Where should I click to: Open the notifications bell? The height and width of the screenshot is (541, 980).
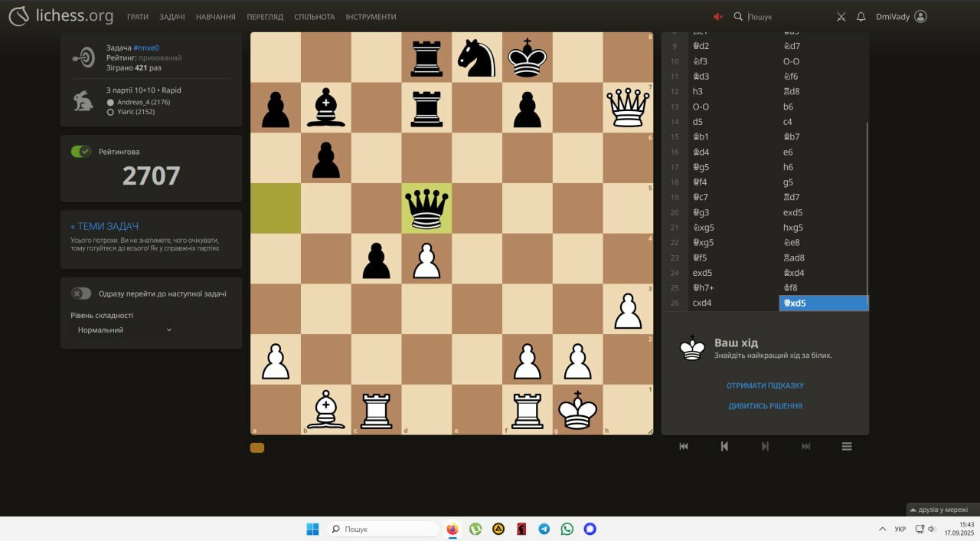[x=861, y=16]
